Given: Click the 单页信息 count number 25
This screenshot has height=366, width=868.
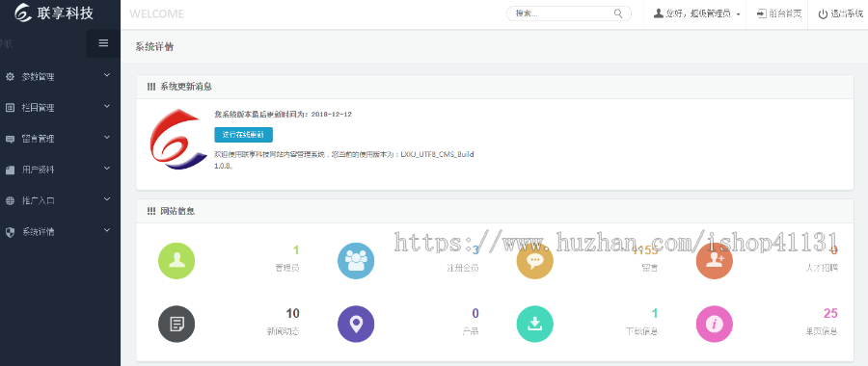Looking at the screenshot, I should [831, 313].
